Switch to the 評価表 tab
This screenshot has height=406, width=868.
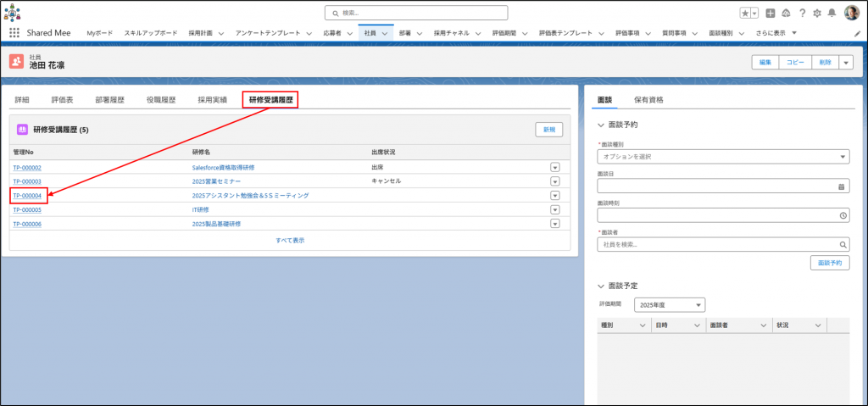click(x=62, y=100)
